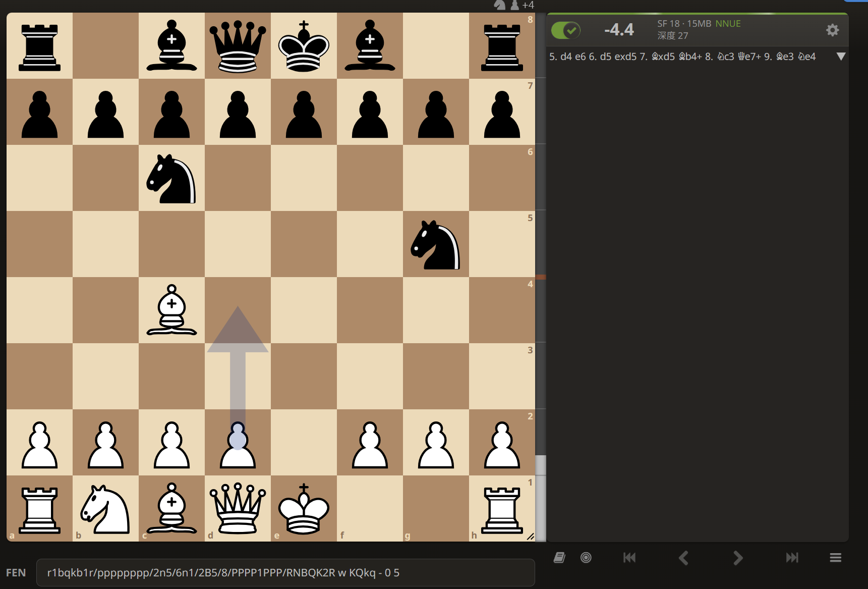The image size is (868, 589).
Task: Click the board resize handle corner
Action: click(x=531, y=537)
